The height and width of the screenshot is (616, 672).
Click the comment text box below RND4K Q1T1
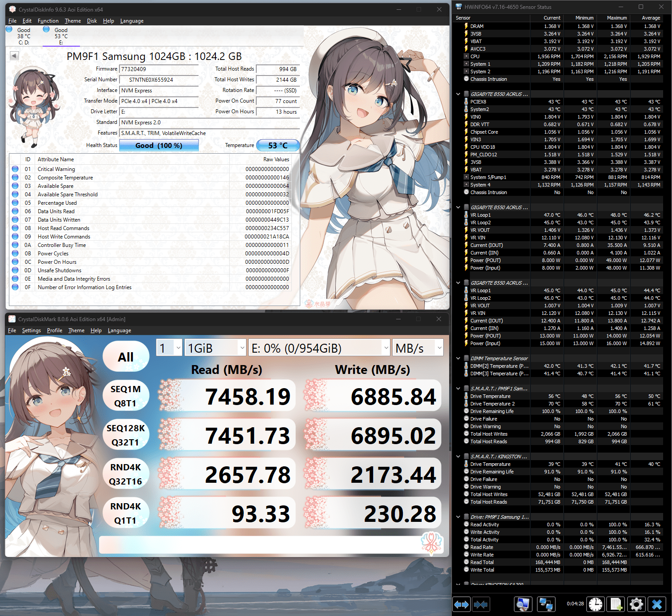click(271, 544)
